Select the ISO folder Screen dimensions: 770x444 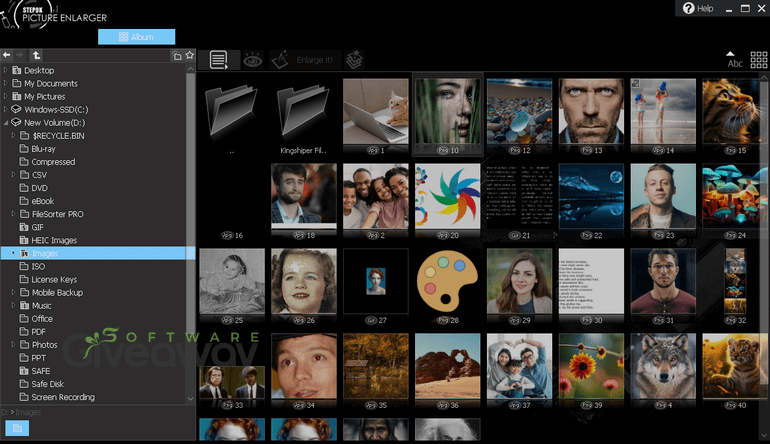[x=38, y=266]
